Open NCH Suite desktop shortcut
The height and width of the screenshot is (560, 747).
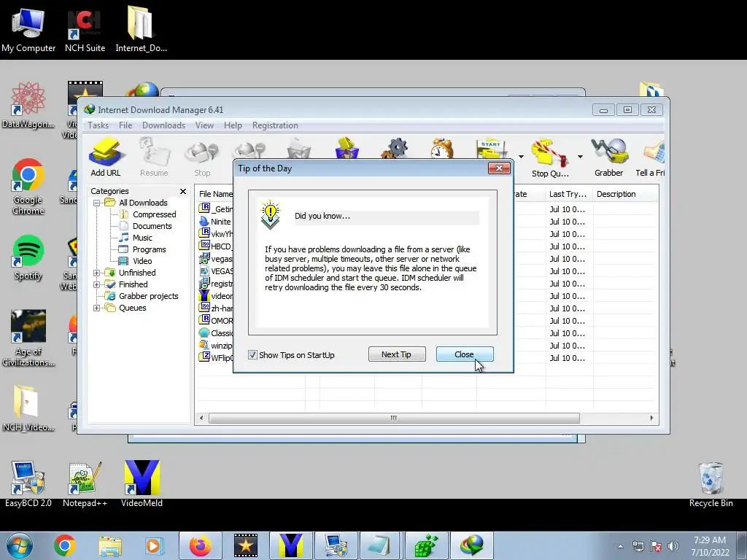[x=85, y=29]
